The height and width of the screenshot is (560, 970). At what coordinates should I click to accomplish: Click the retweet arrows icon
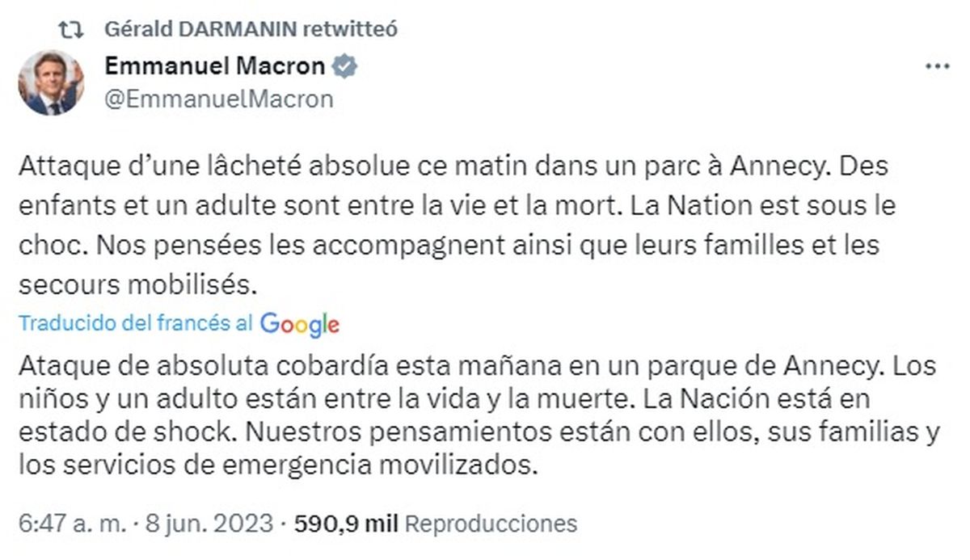pyautogui.click(x=72, y=30)
